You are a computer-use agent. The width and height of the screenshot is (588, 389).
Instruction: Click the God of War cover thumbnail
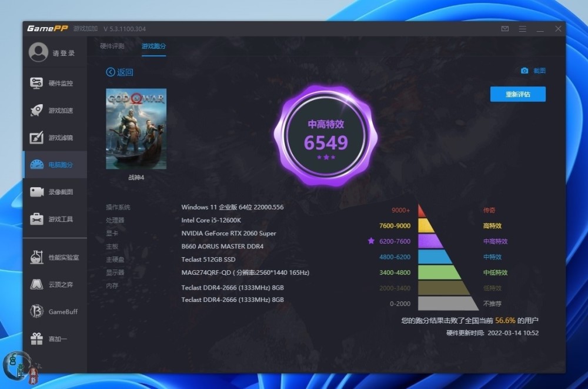136,129
